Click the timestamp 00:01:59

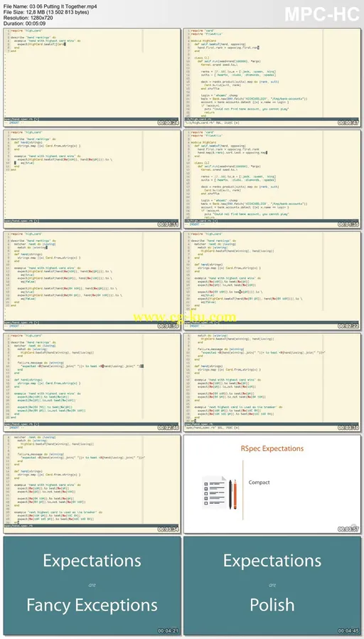[x=168, y=326]
